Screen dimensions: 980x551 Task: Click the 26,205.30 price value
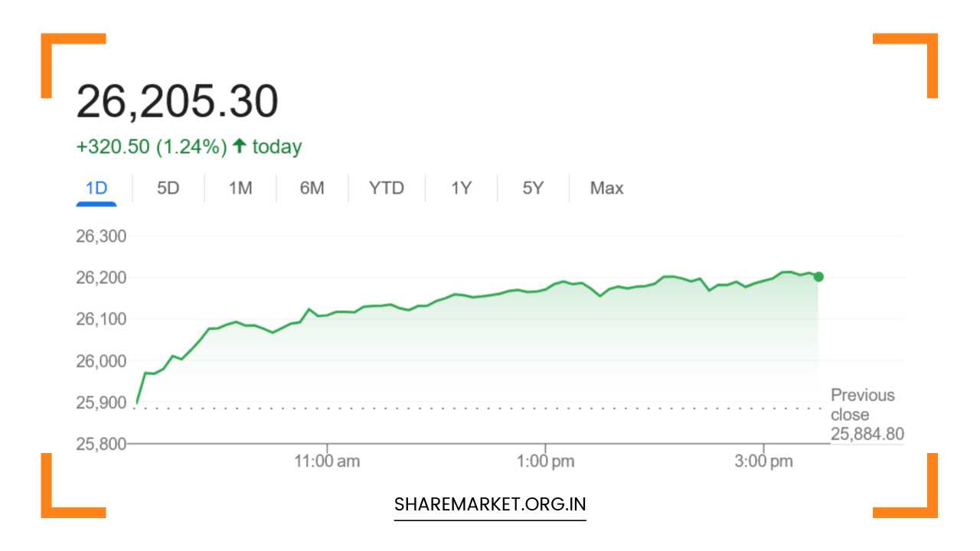coord(177,102)
